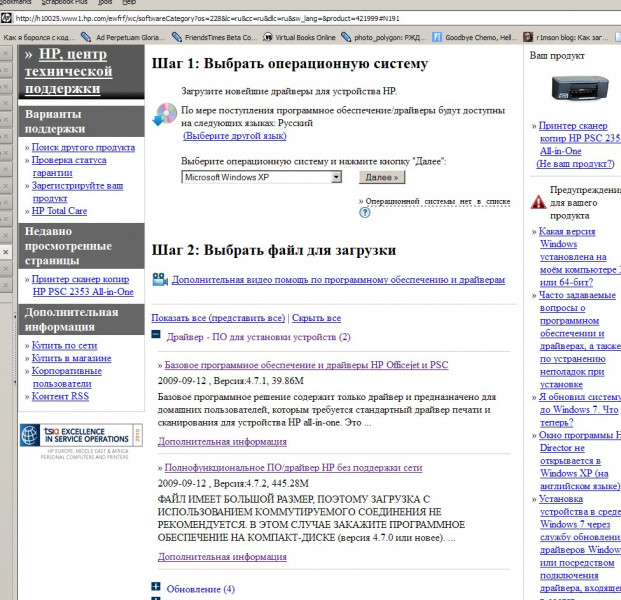
Task: Open 'Какая версия Windows установлена' link
Action: pos(580,257)
